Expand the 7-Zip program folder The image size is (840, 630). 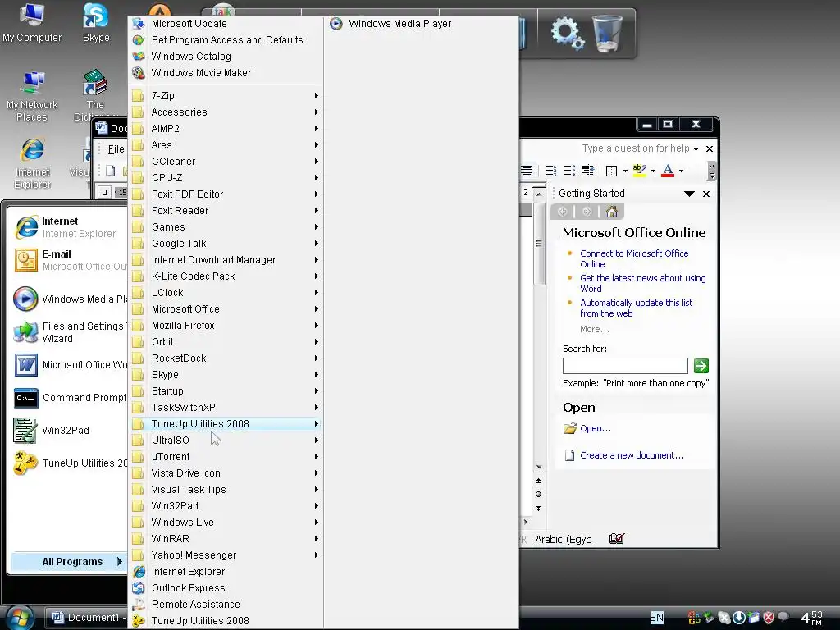point(225,96)
